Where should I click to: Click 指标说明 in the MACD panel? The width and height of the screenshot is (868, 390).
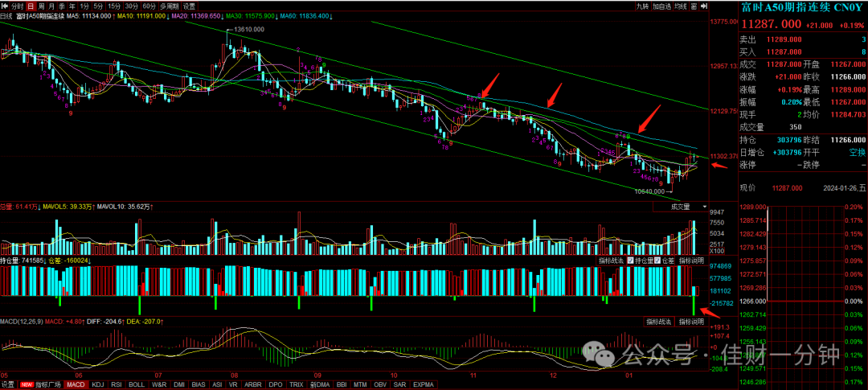coord(691,322)
